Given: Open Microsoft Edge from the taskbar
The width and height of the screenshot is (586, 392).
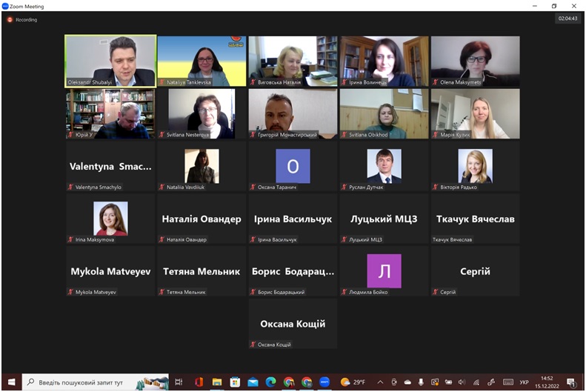Looking at the screenshot, I should pyautogui.click(x=270, y=382).
